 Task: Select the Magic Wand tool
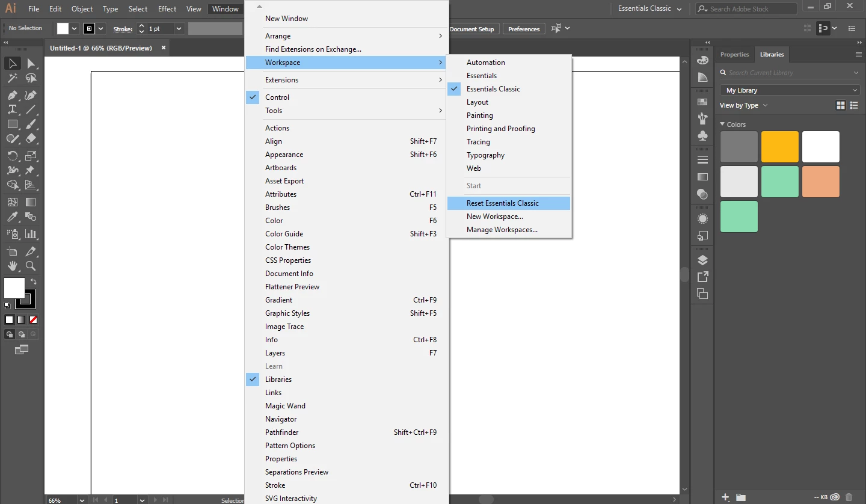13,78
